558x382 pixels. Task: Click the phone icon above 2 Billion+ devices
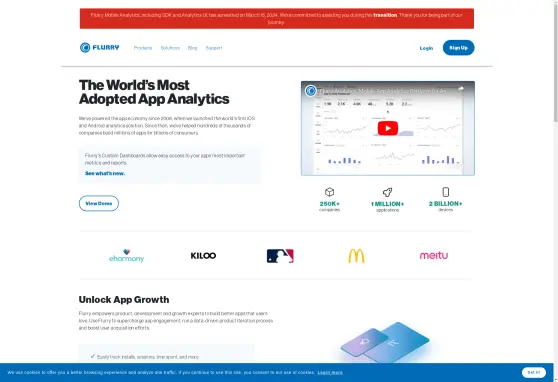pos(446,192)
